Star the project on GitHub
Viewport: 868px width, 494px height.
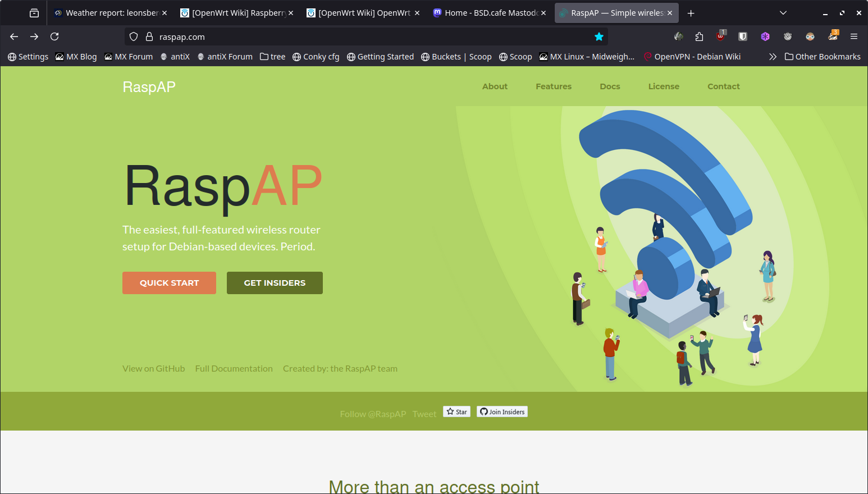click(x=456, y=411)
